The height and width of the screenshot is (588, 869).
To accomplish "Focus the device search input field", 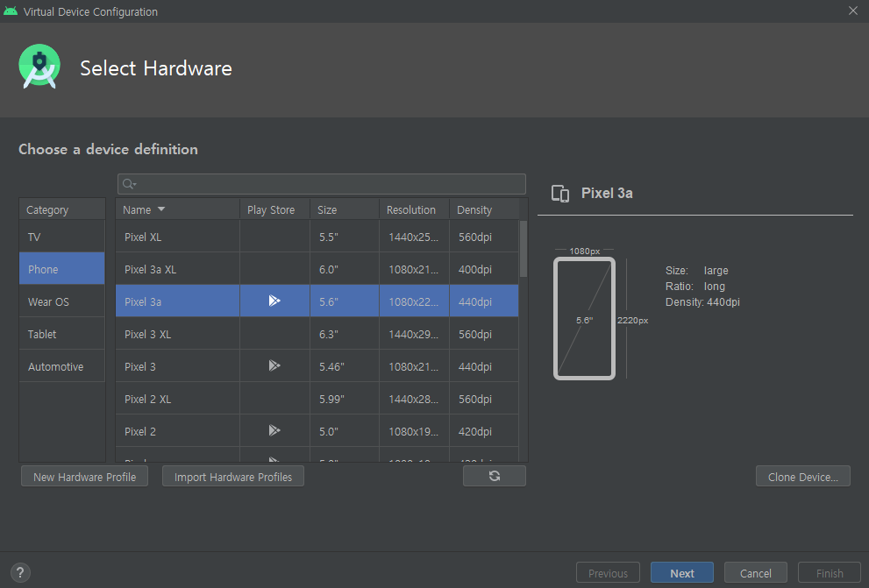I will (x=322, y=184).
